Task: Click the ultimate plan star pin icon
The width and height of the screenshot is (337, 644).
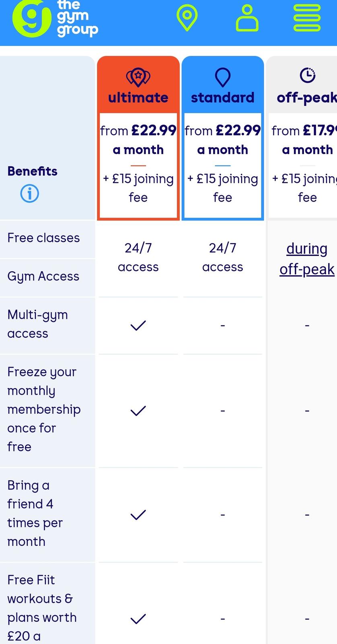Action: click(x=138, y=76)
